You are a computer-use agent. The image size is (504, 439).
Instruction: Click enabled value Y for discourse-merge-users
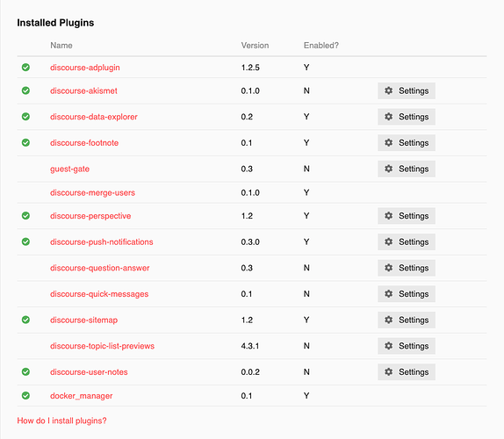(306, 192)
